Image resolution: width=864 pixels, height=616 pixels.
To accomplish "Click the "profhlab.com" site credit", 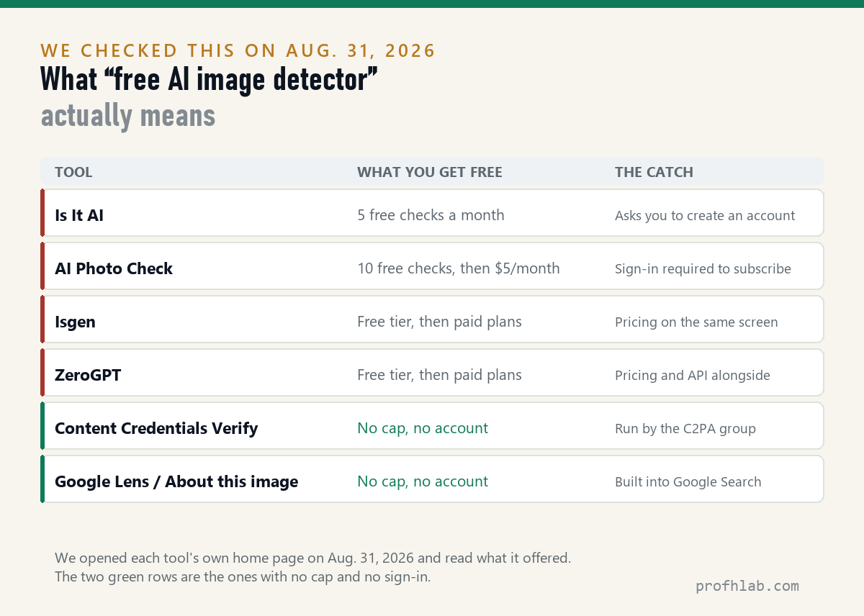I will coord(747,586).
